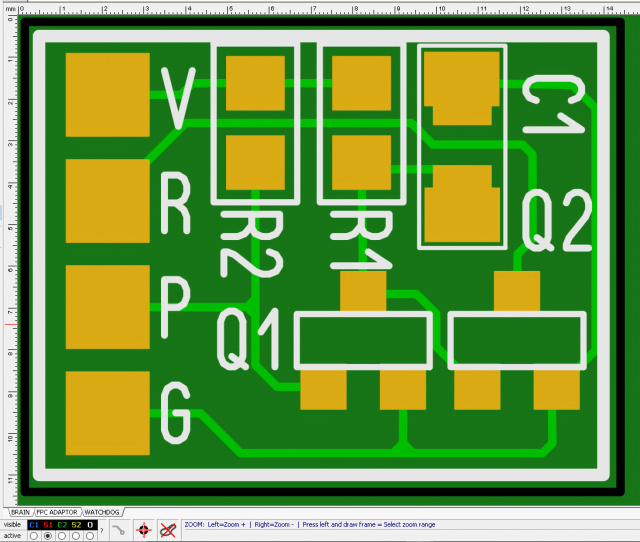The width and height of the screenshot is (640, 542).
Task: Click the upper pad of capacitor C1
Action: coord(460,85)
